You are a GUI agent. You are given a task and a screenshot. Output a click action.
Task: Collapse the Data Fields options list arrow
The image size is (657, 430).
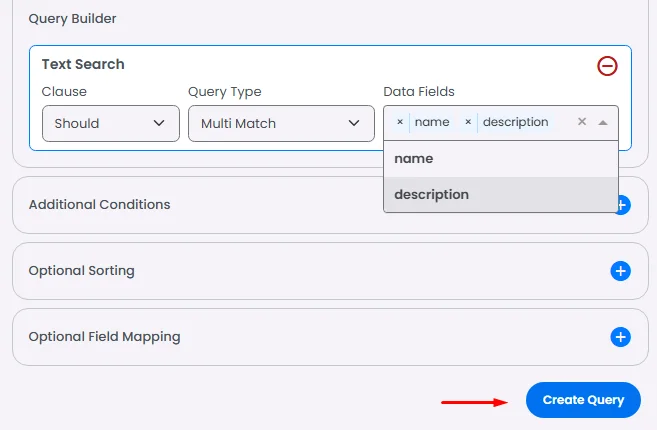(603, 122)
